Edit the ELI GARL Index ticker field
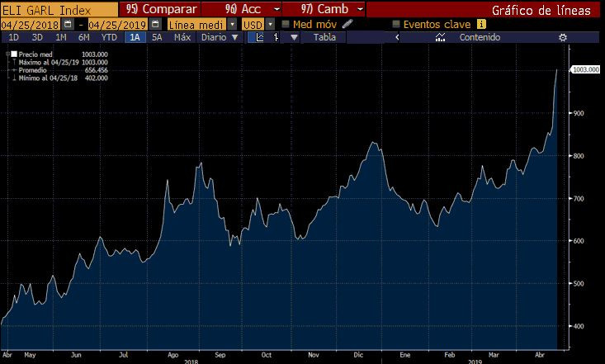The width and height of the screenshot is (605, 364). click(58, 9)
